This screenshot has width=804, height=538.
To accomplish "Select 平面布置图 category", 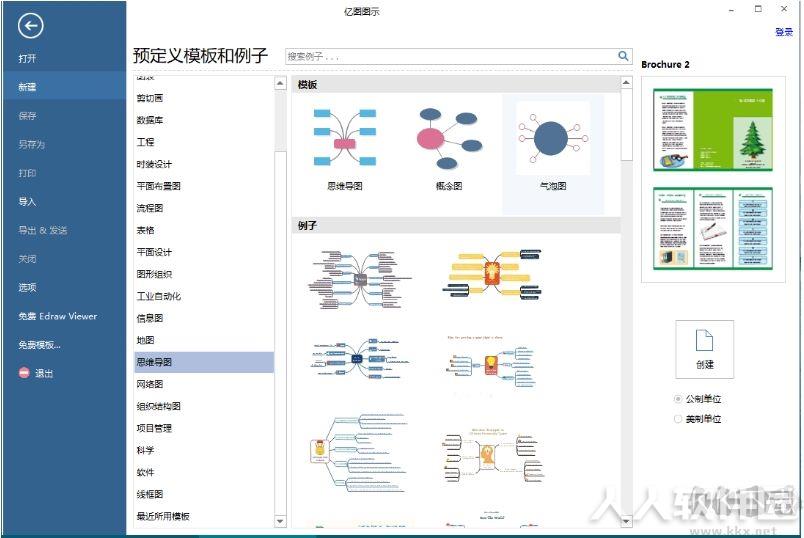I will pyautogui.click(x=158, y=186).
